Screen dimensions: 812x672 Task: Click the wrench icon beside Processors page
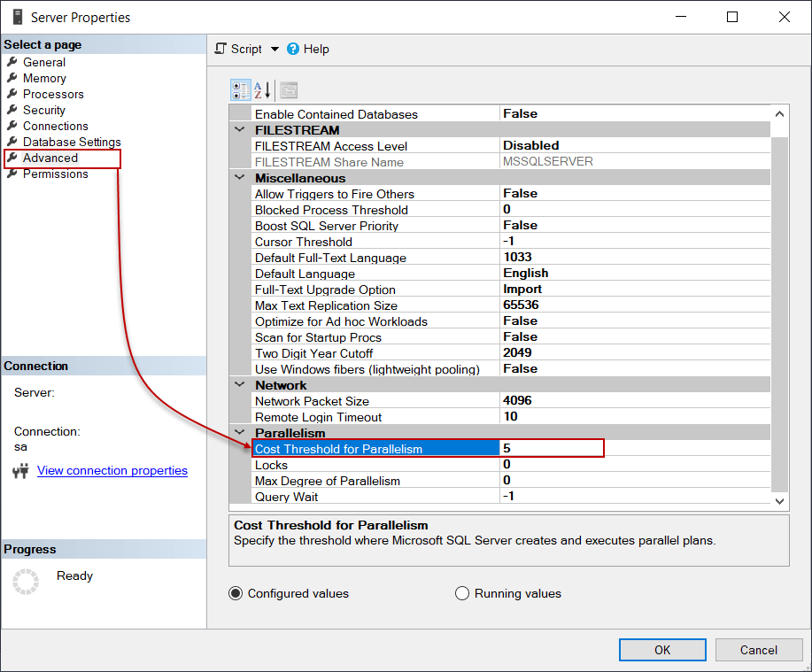(x=11, y=94)
